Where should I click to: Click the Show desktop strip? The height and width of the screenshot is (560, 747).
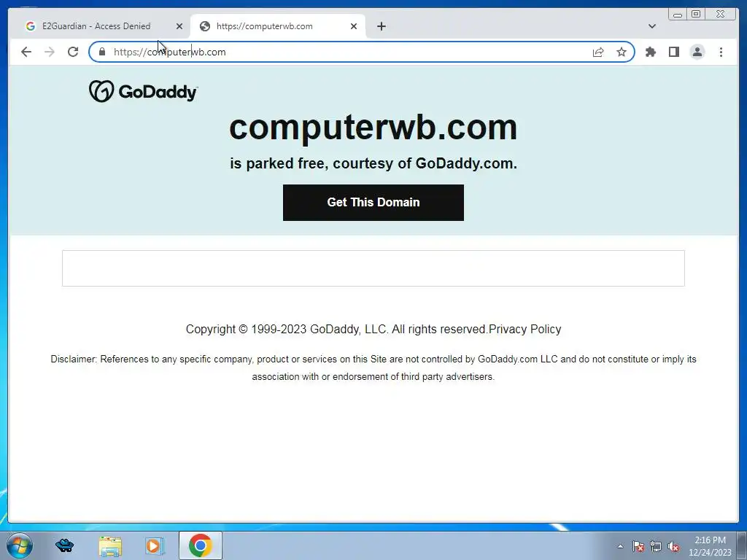point(742,545)
